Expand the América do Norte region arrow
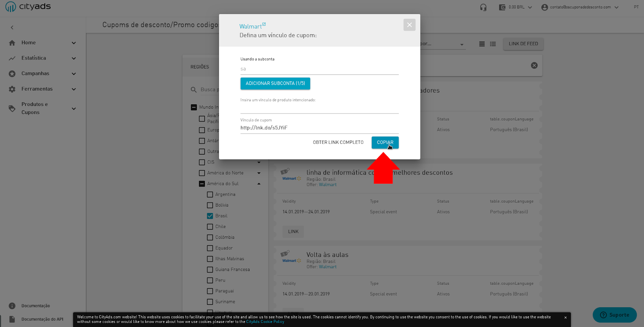 pos(259,173)
